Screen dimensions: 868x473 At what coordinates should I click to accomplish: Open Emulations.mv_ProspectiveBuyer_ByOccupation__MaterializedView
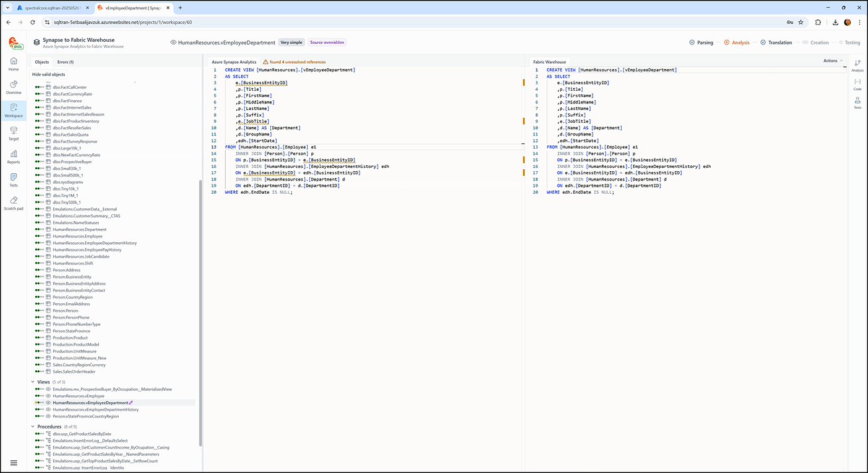(112, 389)
